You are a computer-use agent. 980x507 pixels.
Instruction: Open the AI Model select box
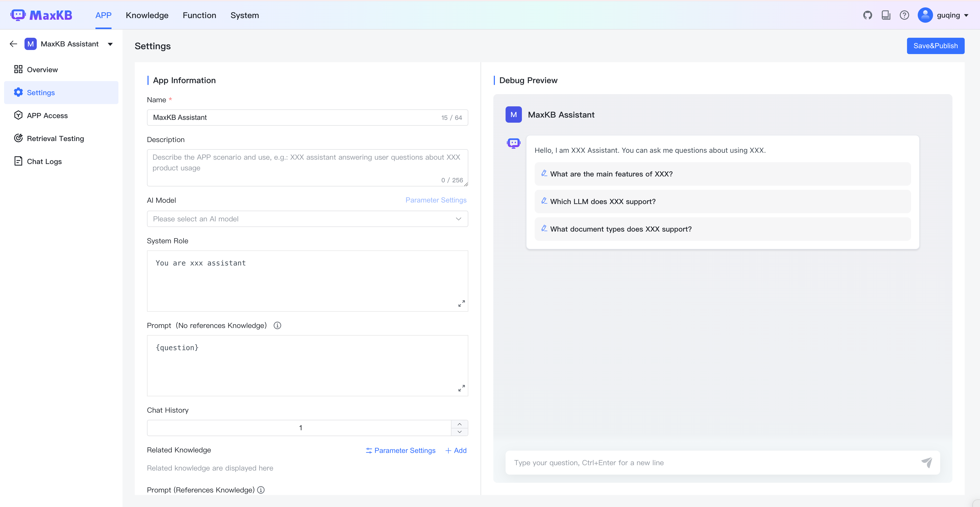[x=307, y=219]
